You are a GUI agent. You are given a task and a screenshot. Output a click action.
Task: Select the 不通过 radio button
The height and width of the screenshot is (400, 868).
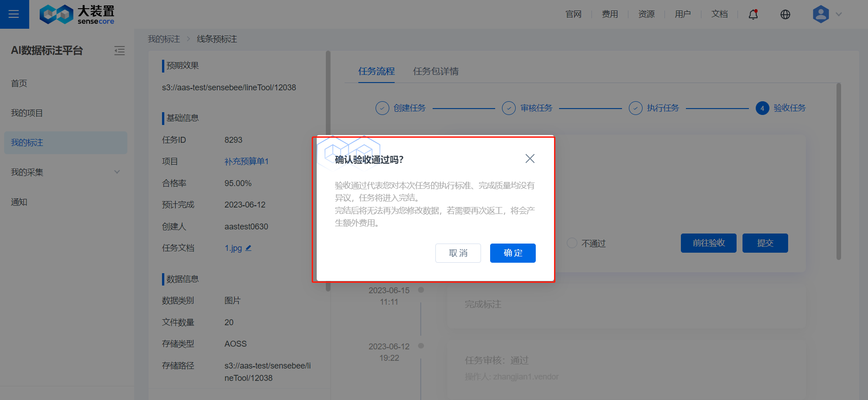(572, 243)
